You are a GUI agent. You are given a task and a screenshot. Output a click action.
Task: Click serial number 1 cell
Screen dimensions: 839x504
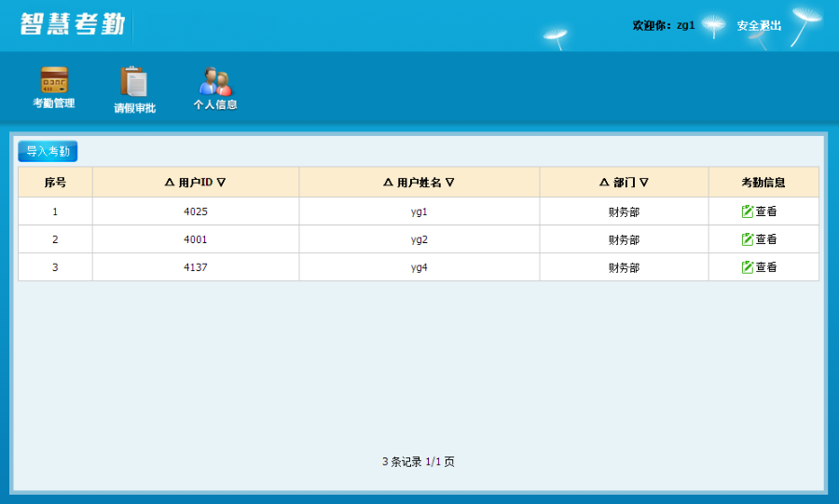(55, 211)
